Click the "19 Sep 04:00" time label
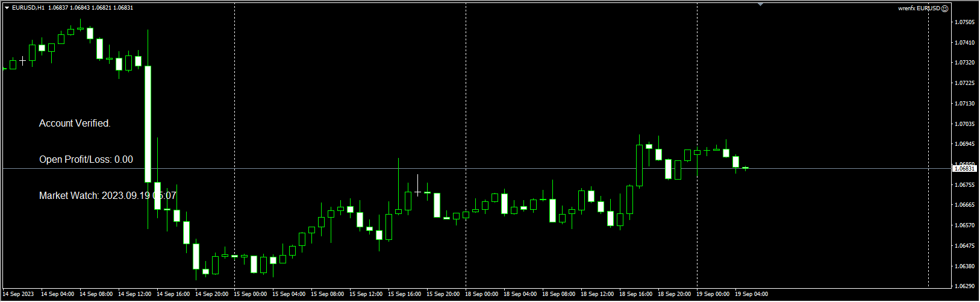Screen dimensions: 980x302 pyautogui.click(x=752, y=294)
